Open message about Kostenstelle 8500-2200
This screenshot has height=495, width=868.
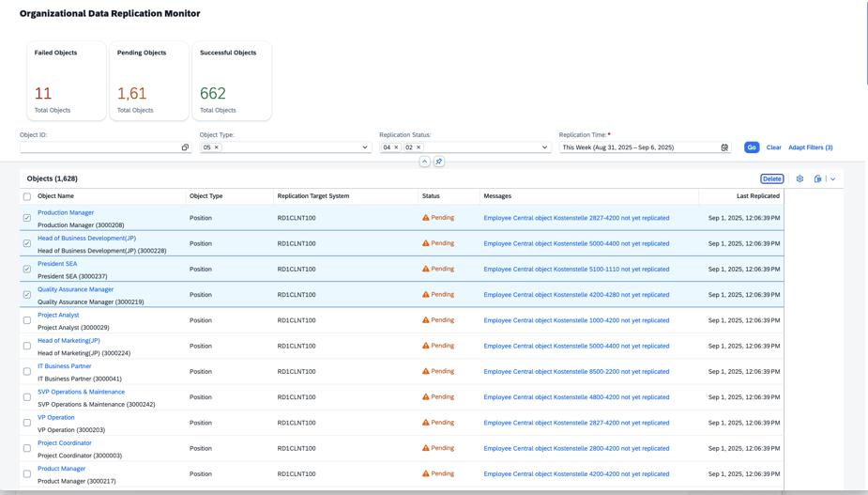(576, 371)
